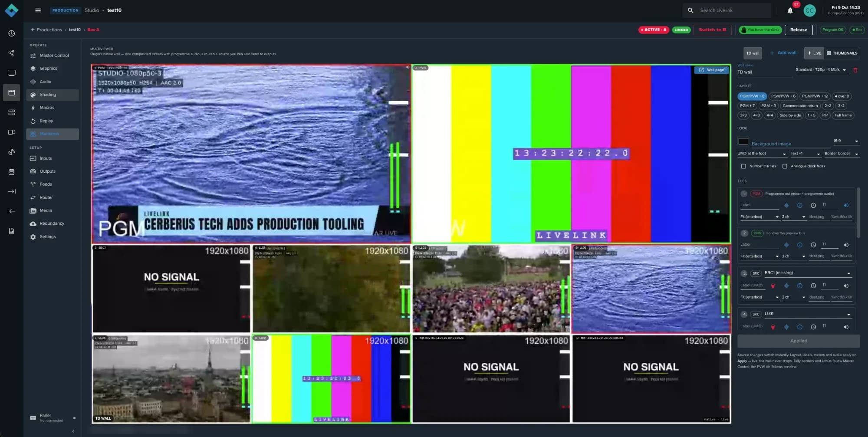Open the Router sidebar item
Screen dimensions: 868x437
53,197
